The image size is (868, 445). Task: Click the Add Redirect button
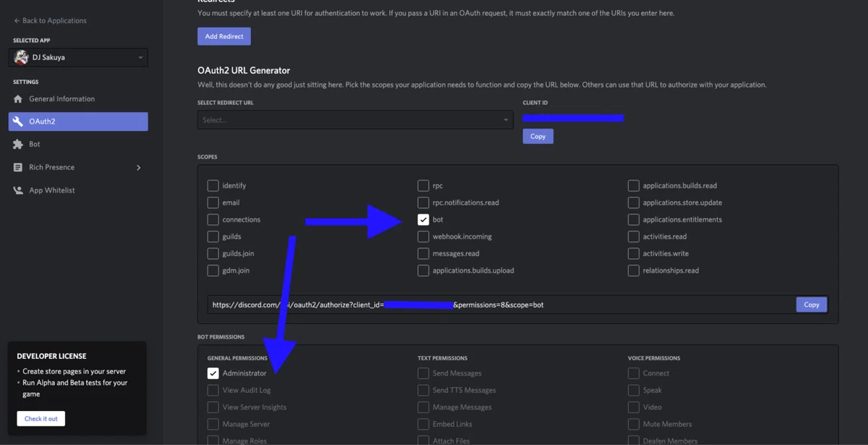click(224, 36)
